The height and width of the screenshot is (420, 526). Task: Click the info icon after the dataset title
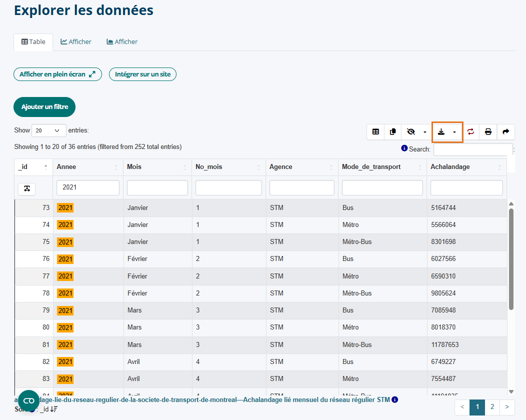coord(395,399)
